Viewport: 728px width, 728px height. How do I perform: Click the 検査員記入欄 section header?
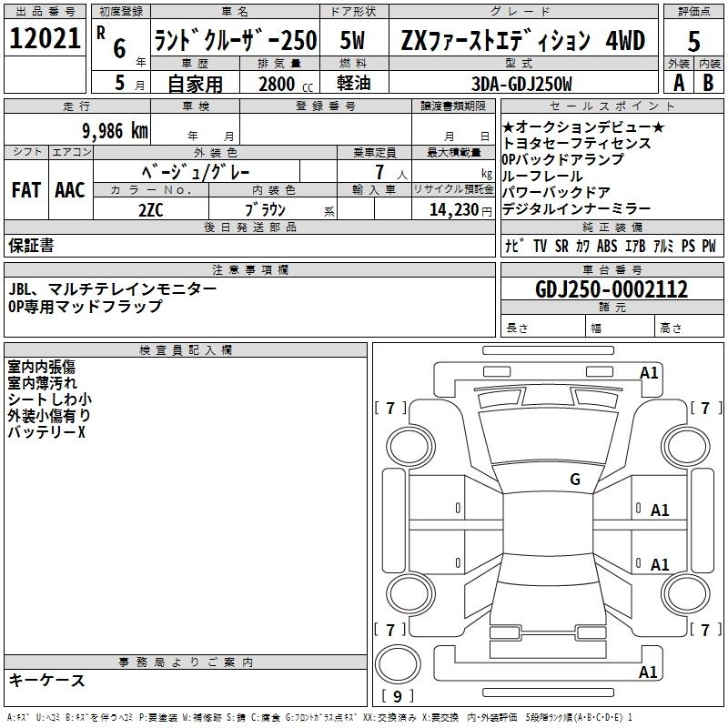pyautogui.click(x=186, y=350)
